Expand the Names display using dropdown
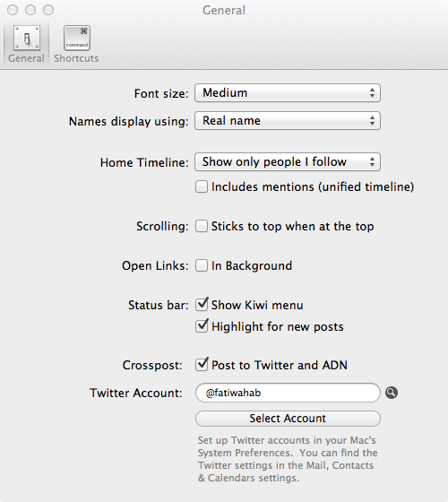 pyautogui.click(x=288, y=121)
